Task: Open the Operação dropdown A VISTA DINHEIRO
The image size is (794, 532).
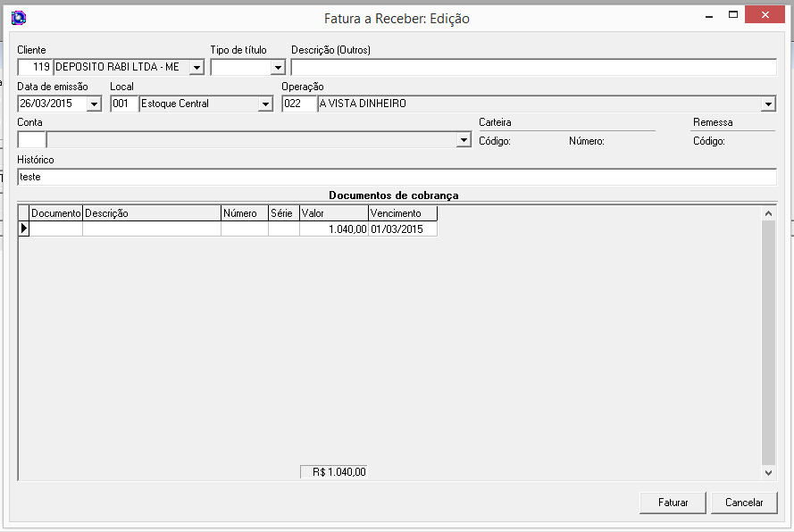Action: (x=770, y=104)
